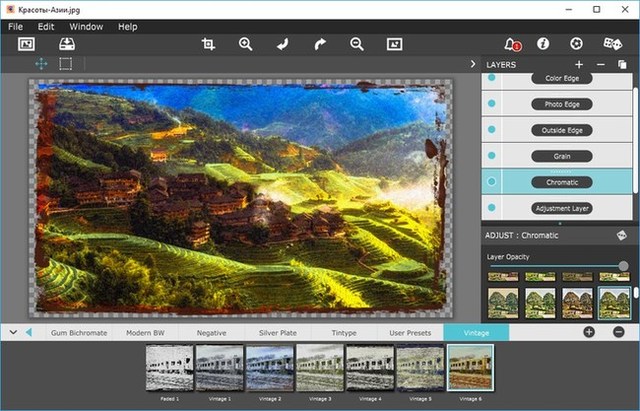
Task: Remove layer with minus icon
Action: [600, 64]
